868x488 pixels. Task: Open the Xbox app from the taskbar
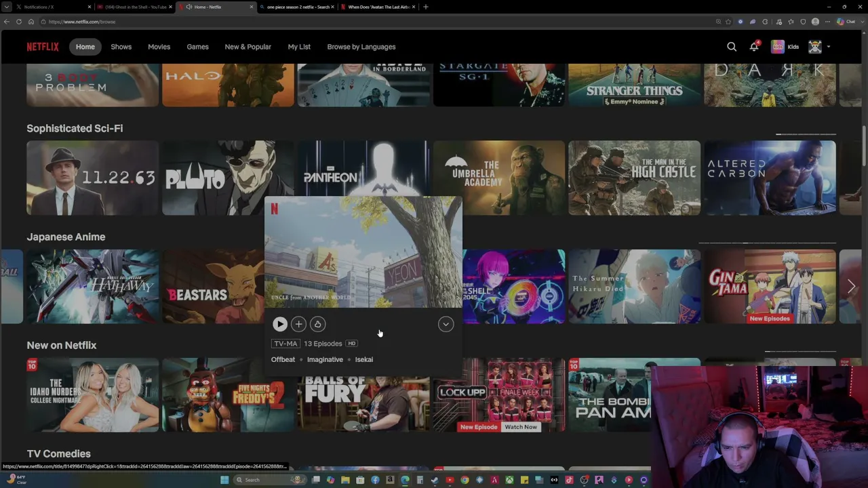point(509,480)
